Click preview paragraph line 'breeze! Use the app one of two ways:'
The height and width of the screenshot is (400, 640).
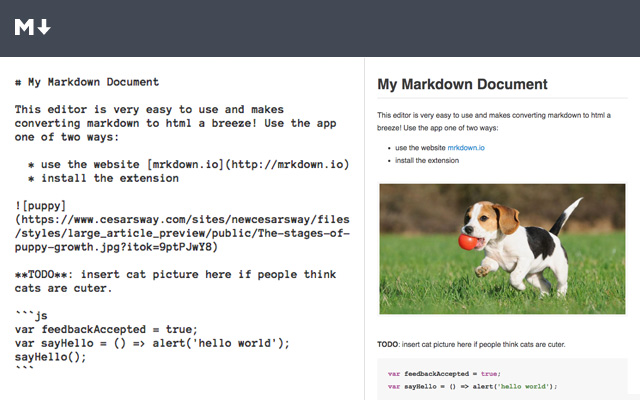pos(438,128)
